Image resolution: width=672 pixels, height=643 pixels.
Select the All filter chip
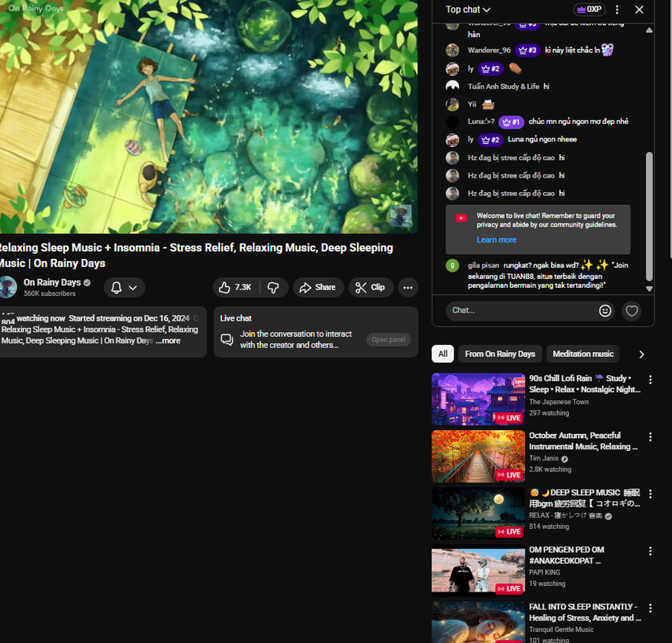click(443, 354)
